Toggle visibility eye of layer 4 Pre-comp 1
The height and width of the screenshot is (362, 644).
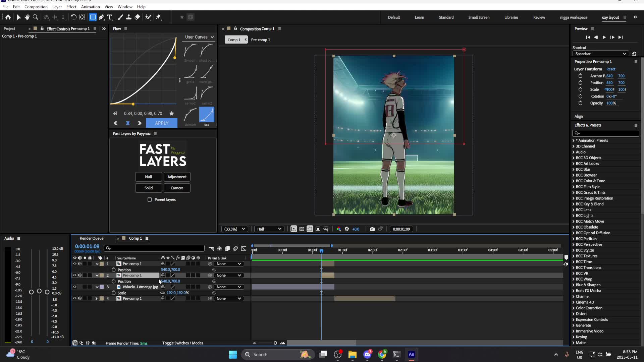point(74,298)
